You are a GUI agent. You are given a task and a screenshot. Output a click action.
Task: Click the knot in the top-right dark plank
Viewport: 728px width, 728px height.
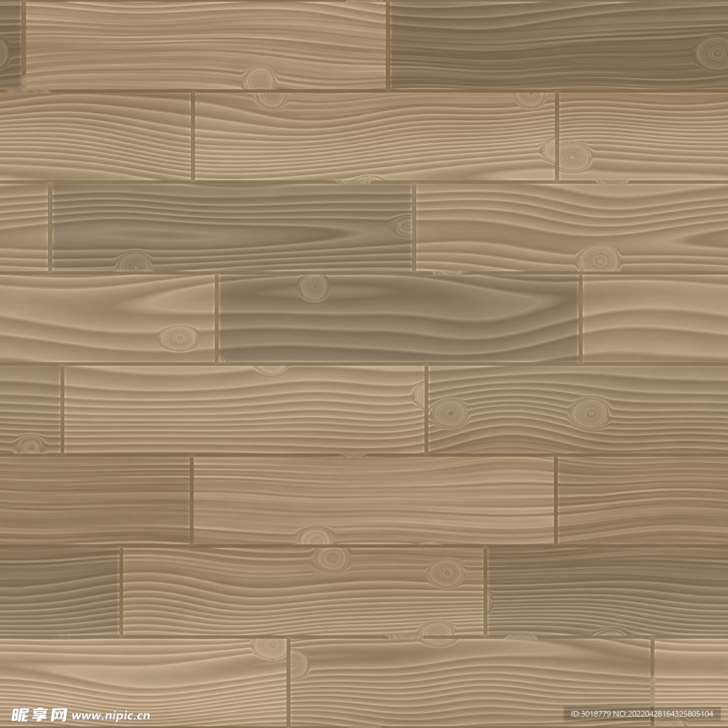[x=712, y=53]
